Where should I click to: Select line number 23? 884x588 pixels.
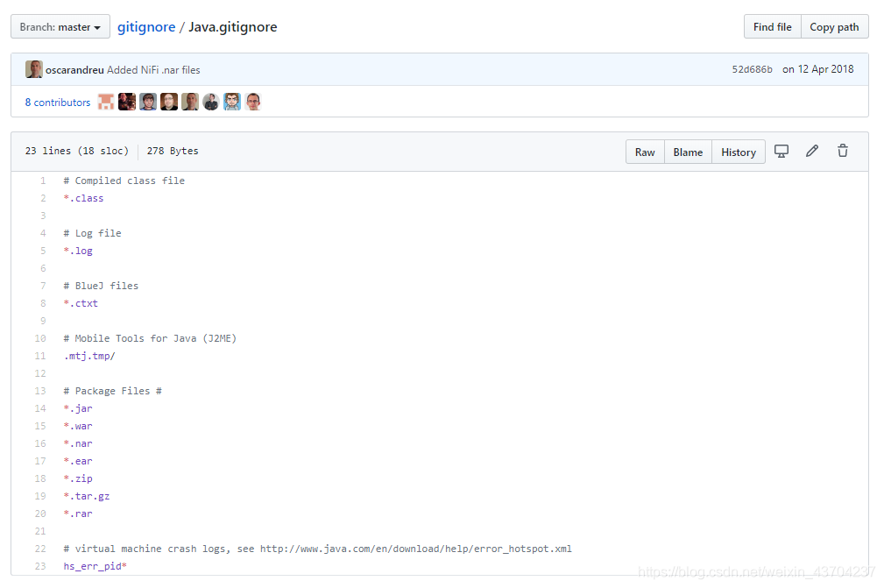(40, 566)
